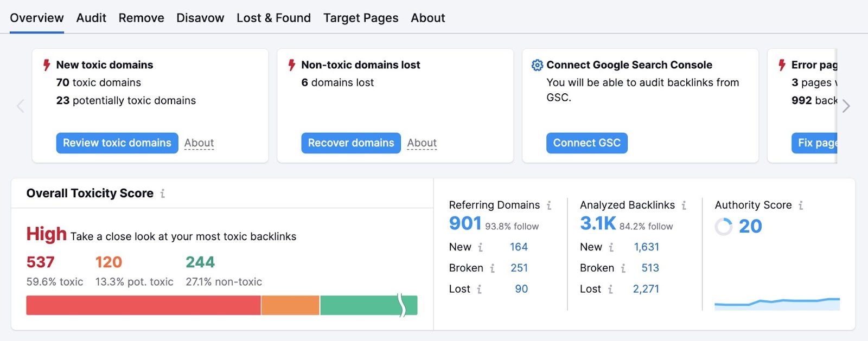Image resolution: width=868 pixels, height=341 pixels.
Task: Click green non-toxic bar segment
Action: coord(368,305)
